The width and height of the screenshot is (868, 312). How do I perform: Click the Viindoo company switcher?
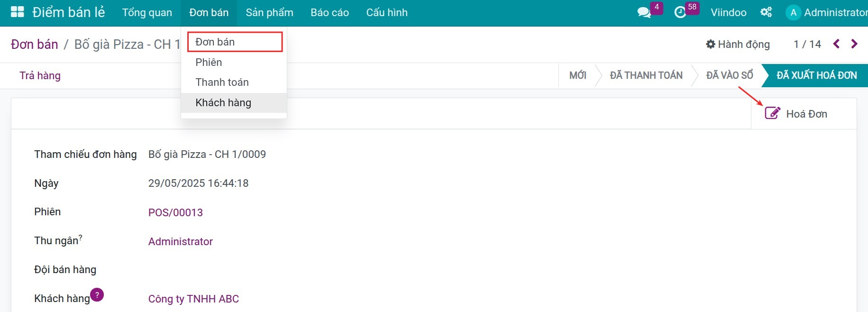click(x=728, y=13)
